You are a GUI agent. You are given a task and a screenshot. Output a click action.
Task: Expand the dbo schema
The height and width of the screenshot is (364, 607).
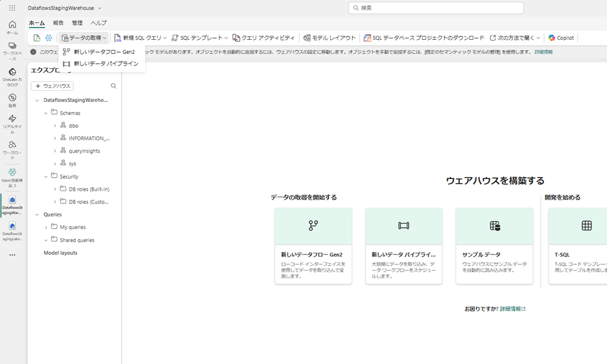[x=55, y=126]
